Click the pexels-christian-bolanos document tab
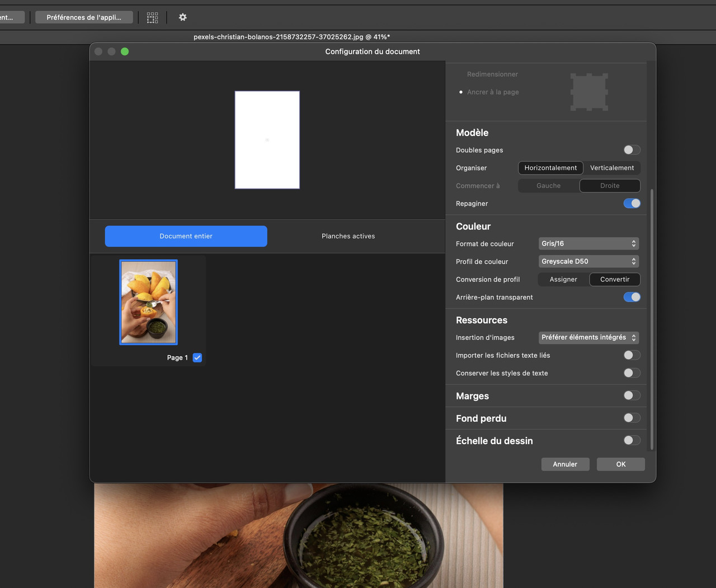 pos(291,37)
